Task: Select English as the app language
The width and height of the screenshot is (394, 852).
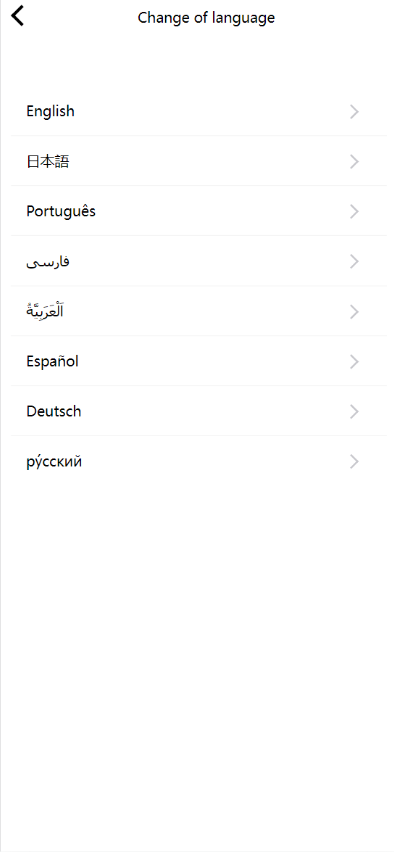Action: coord(51,112)
